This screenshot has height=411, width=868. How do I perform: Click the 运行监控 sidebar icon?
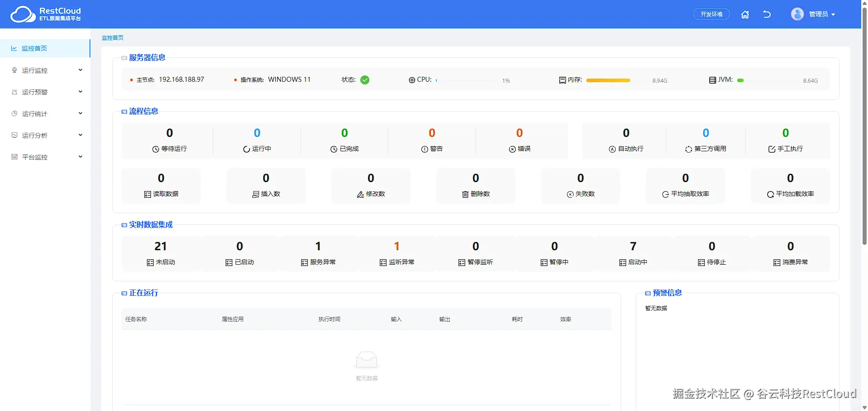15,70
